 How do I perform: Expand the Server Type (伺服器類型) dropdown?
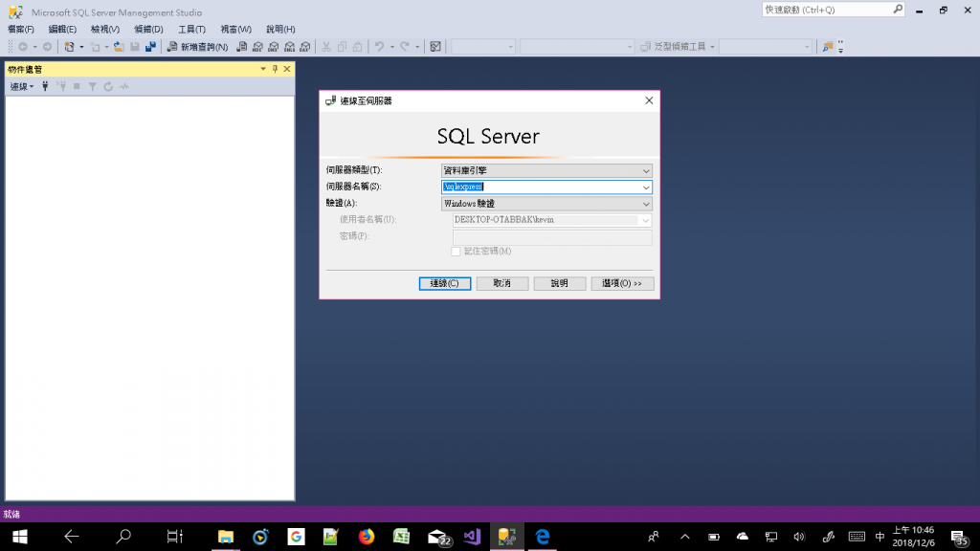tap(646, 170)
